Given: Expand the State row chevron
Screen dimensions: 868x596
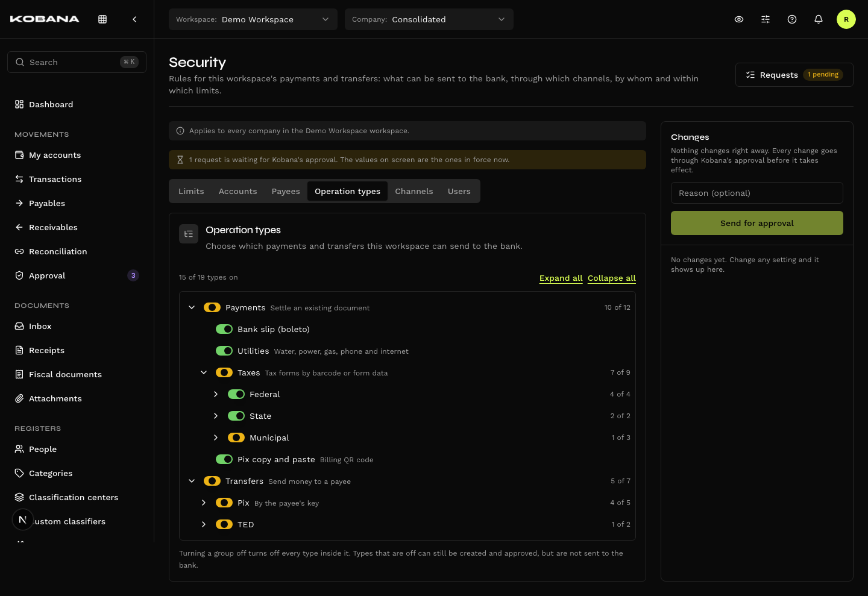Looking at the screenshot, I should [216, 416].
